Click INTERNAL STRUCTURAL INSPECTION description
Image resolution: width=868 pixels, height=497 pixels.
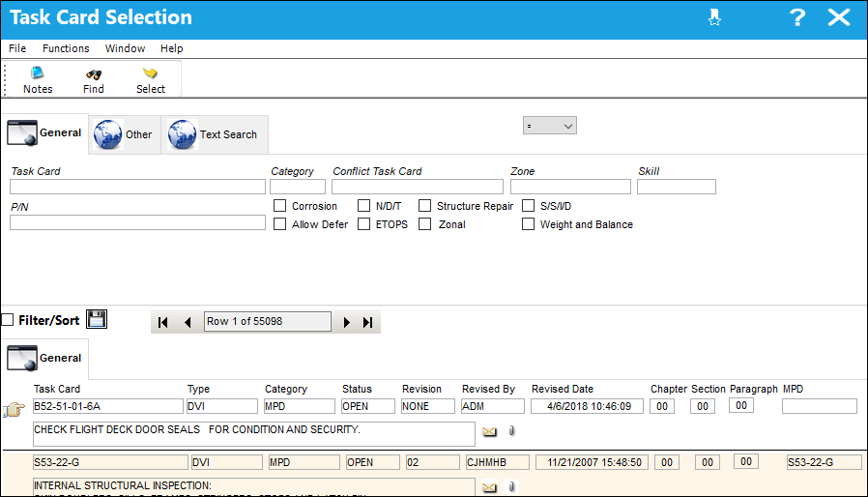coord(253,487)
